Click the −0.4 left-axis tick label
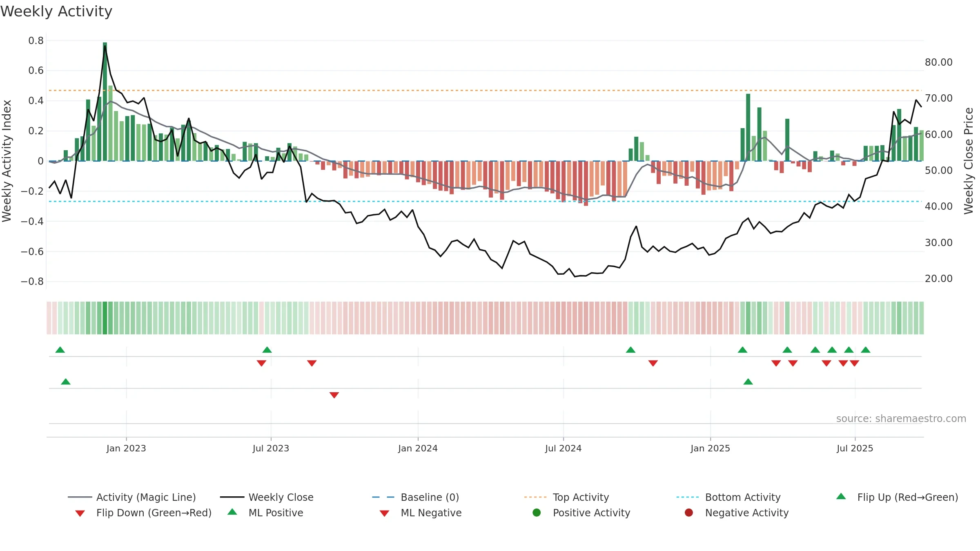Image resolution: width=980 pixels, height=551 pixels. coord(32,221)
